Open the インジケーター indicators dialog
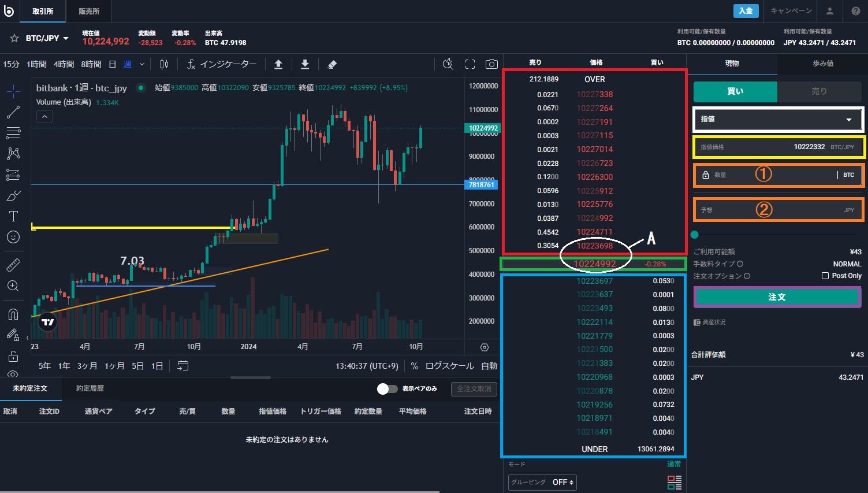The width and height of the screenshot is (868, 493). tap(222, 64)
